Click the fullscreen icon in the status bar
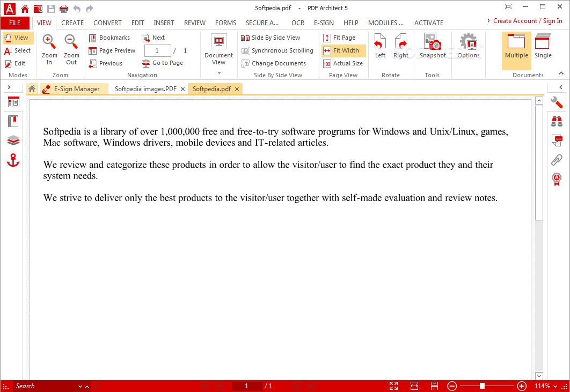570x392 pixels. pyautogui.click(x=394, y=386)
